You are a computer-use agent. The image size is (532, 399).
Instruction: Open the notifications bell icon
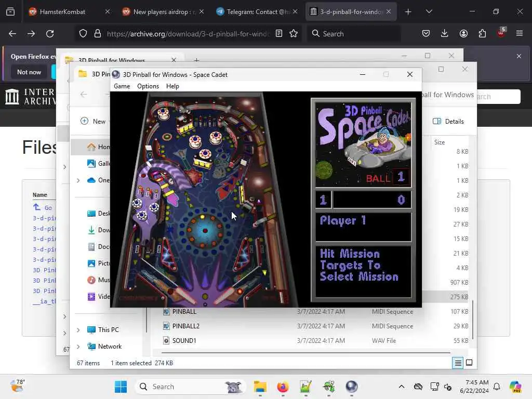point(497,387)
